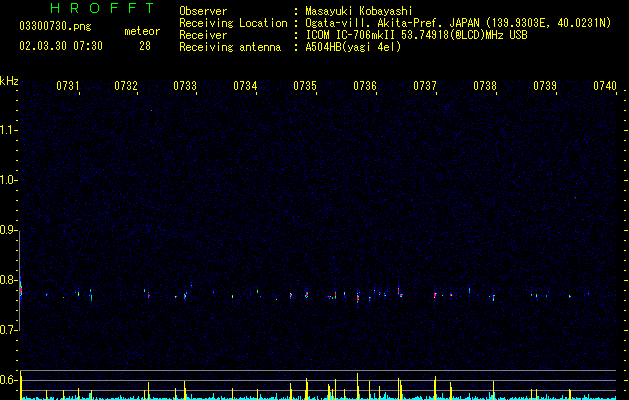Click the 0.7 kHz axis label
The width and height of the screenshot is (629, 400).
tap(8, 330)
